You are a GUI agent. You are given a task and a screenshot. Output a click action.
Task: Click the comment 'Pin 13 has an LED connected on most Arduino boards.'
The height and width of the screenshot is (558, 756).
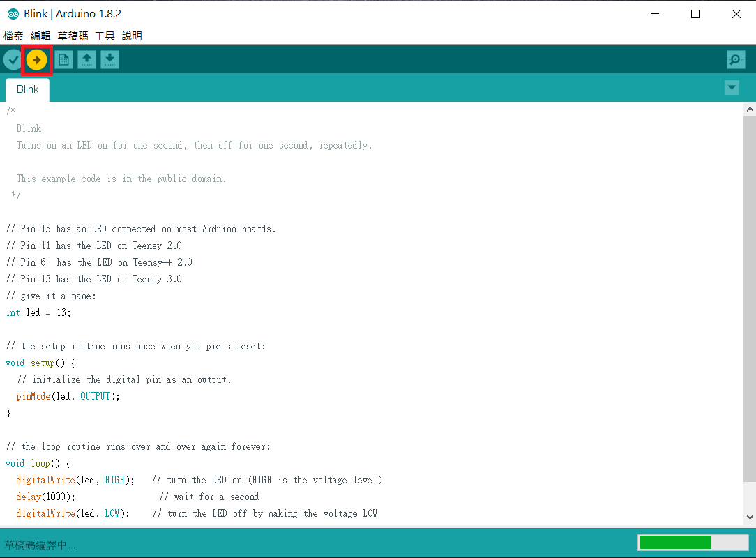tap(141, 229)
